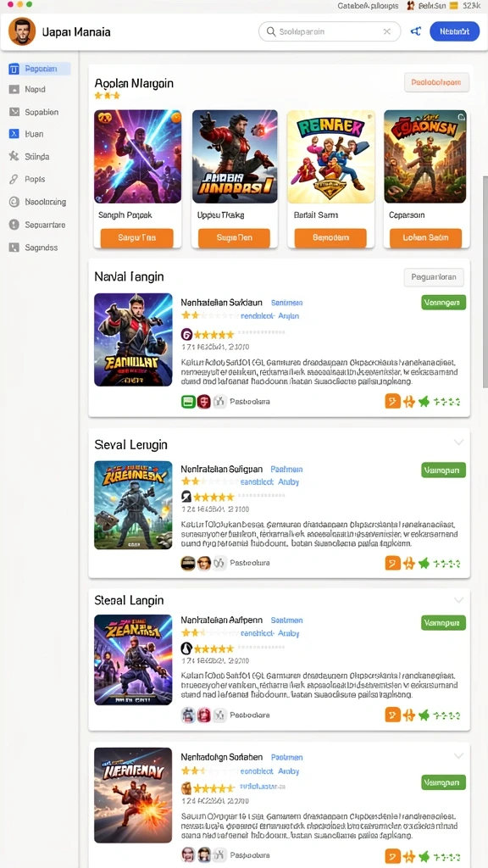Image resolution: width=488 pixels, height=868 pixels.
Task: Open Sepuarrtare info icon in sidebar
Action: (14, 225)
